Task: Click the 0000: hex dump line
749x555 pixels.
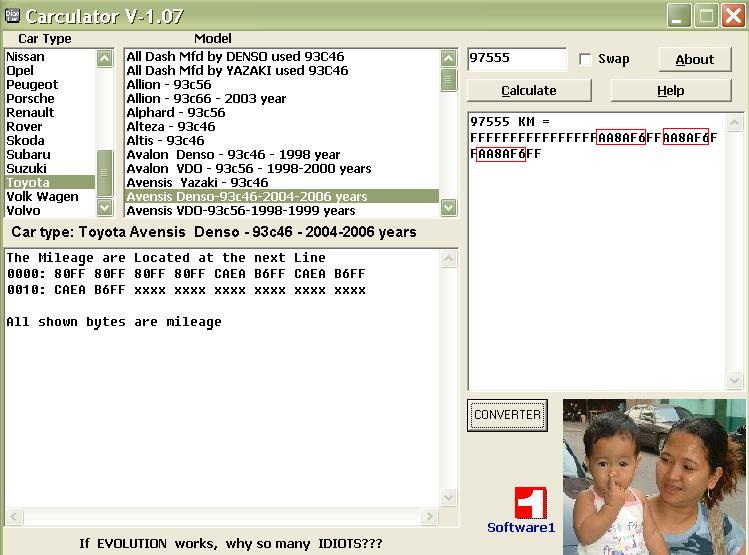Action: 186,274
